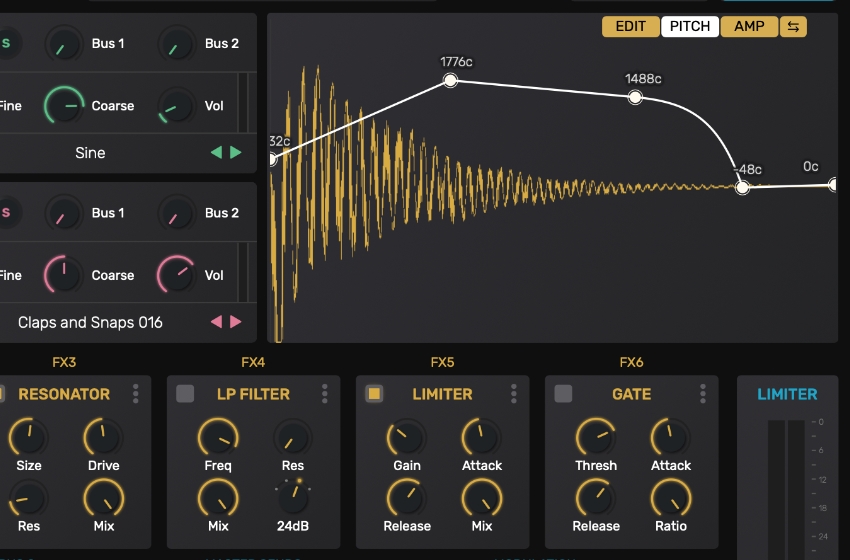Image resolution: width=850 pixels, height=560 pixels.
Task: Select the AMP envelope tab
Action: tap(749, 27)
